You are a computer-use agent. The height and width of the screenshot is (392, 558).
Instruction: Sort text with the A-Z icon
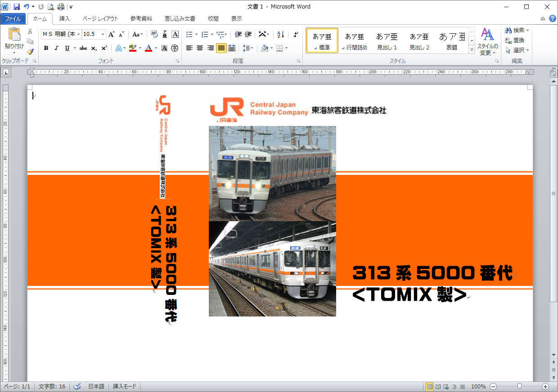coord(280,34)
